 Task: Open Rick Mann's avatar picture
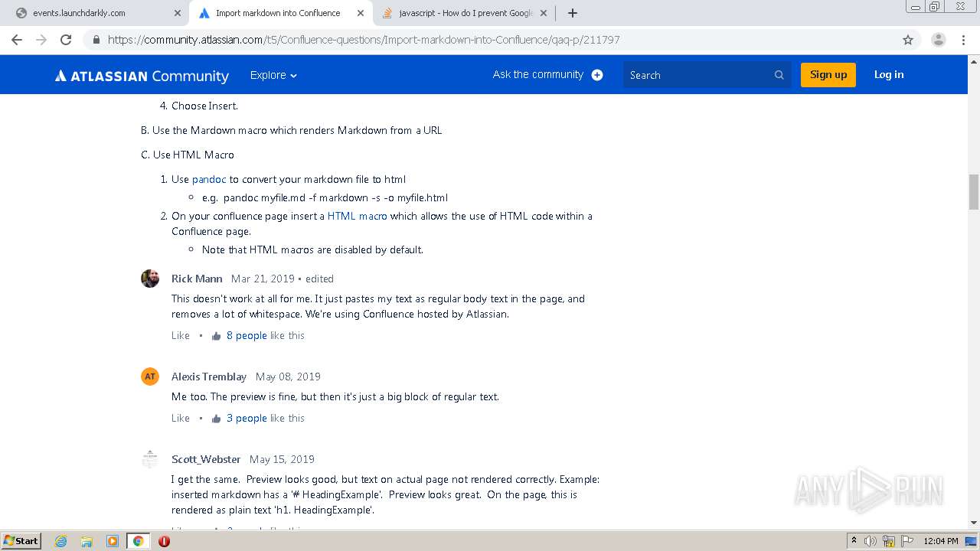coord(150,279)
